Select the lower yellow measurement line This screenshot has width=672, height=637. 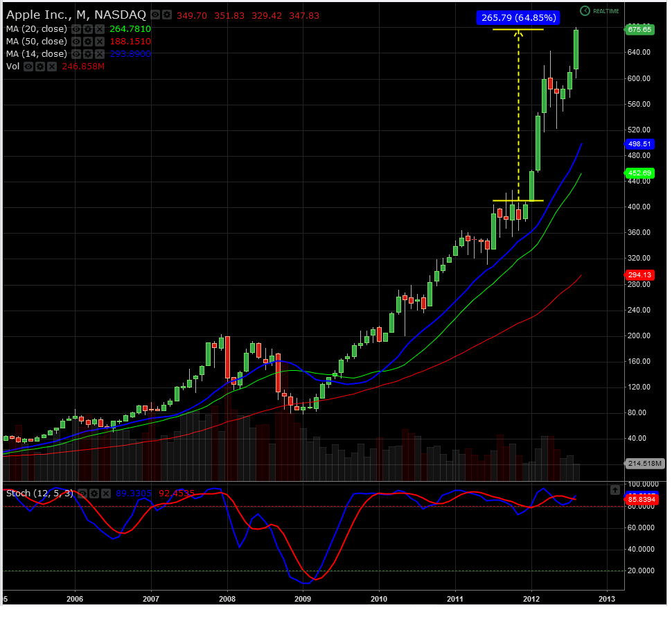pyautogui.click(x=518, y=200)
